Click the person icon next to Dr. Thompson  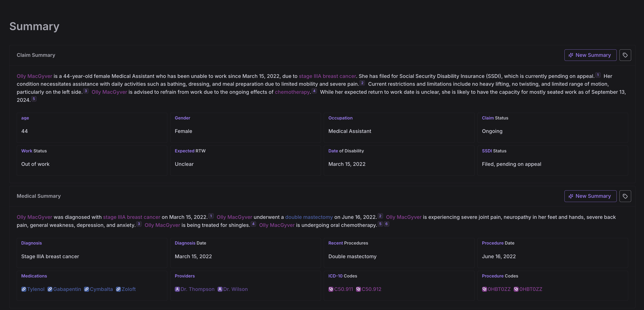coord(177,289)
